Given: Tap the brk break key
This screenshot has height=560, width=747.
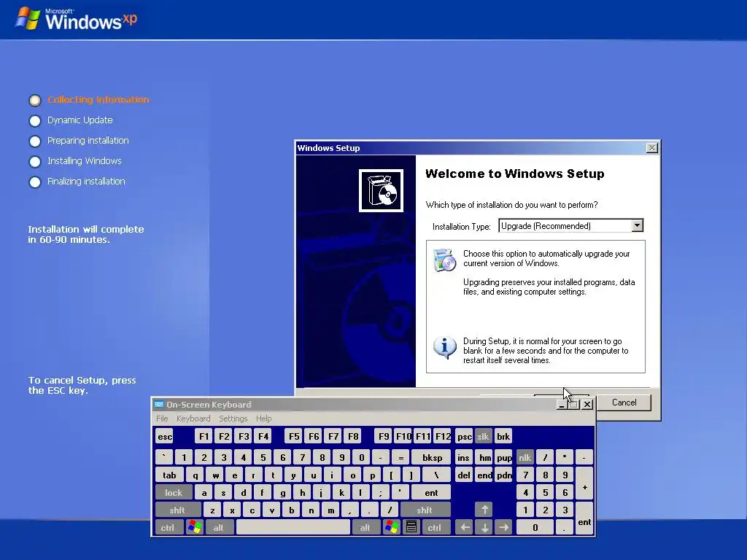Looking at the screenshot, I should pyautogui.click(x=503, y=437).
